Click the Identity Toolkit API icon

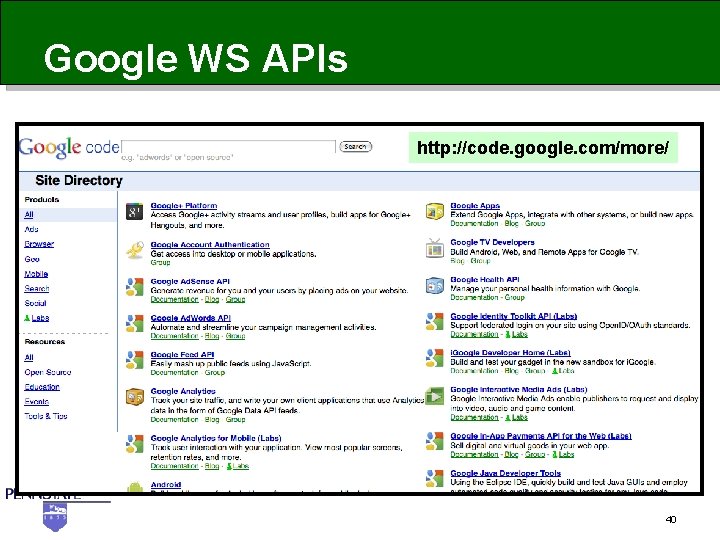434,321
